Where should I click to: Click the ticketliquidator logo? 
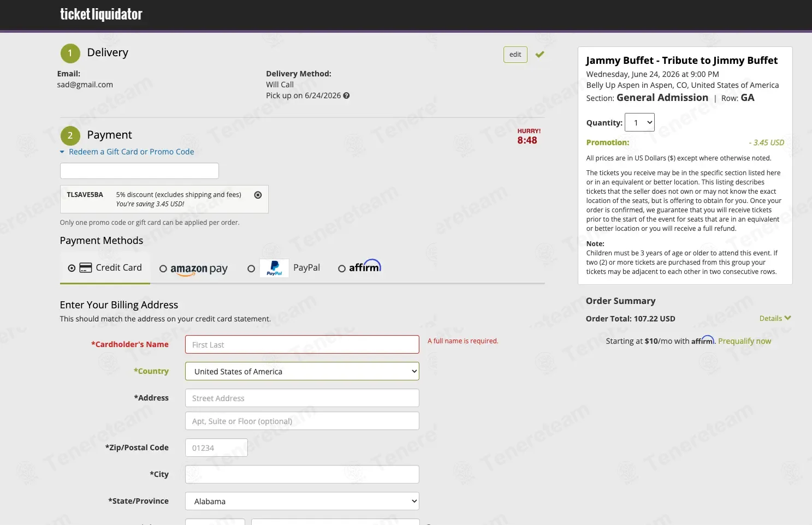point(101,14)
